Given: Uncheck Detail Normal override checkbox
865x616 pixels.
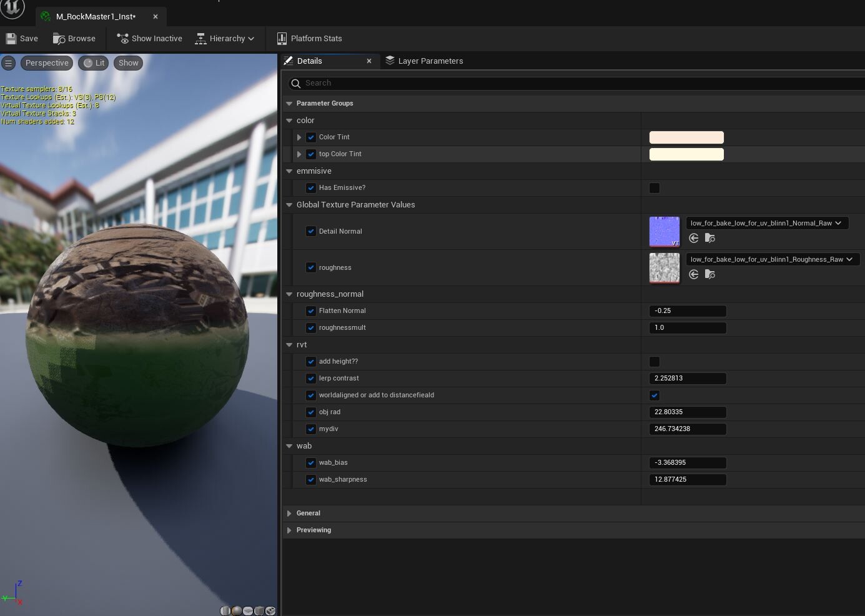Looking at the screenshot, I should (x=311, y=231).
